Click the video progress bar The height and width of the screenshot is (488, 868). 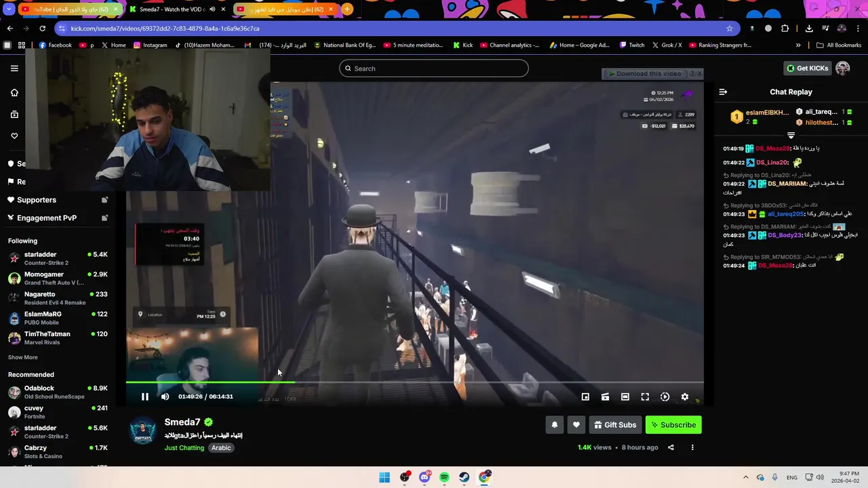click(414, 383)
